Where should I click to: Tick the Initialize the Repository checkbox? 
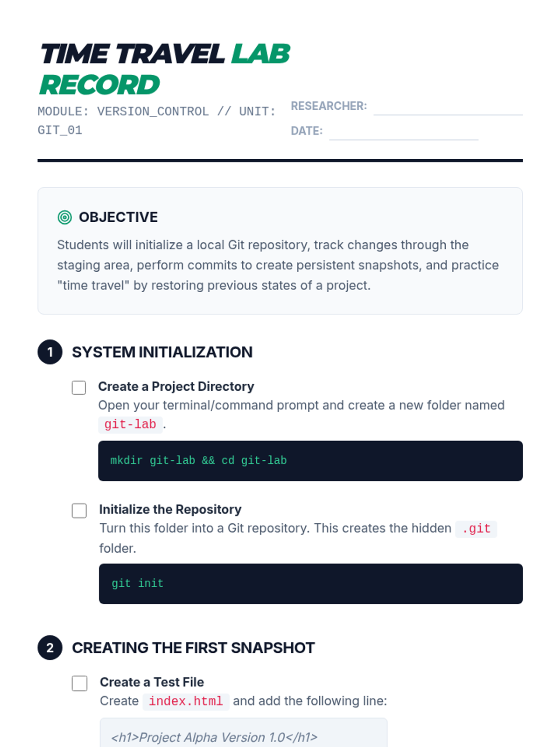tap(79, 510)
